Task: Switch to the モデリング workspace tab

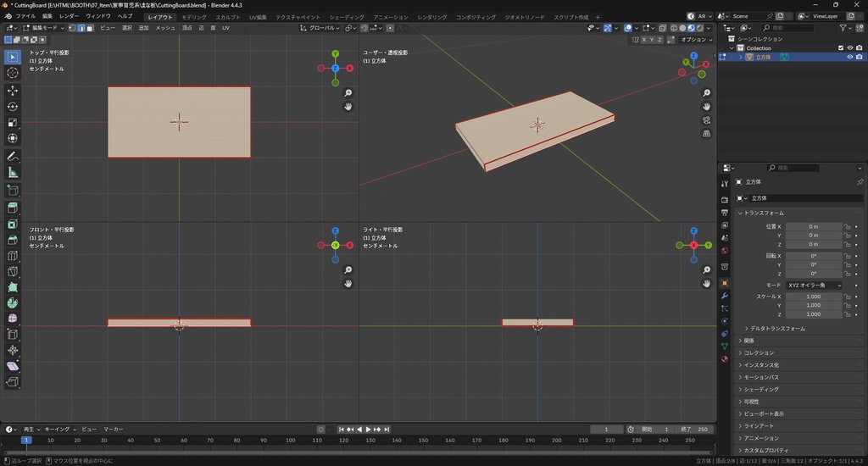Action: point(194,17)
